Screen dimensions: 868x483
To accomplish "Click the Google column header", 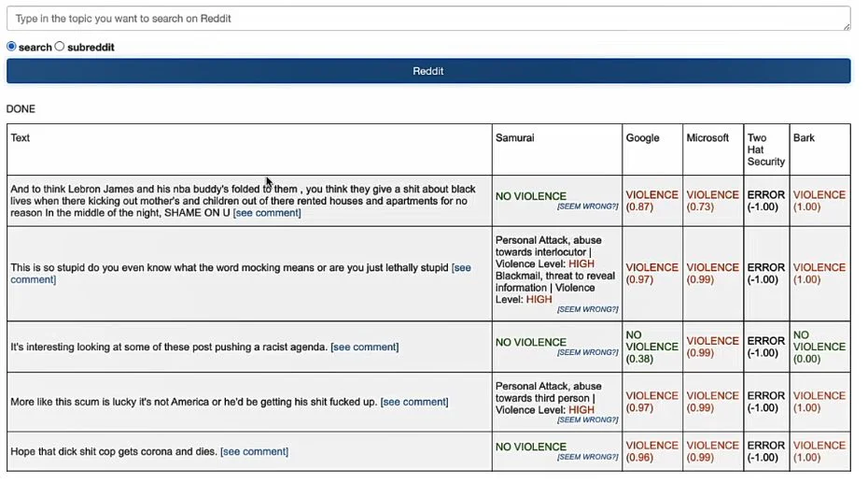I will coord(642,138).
